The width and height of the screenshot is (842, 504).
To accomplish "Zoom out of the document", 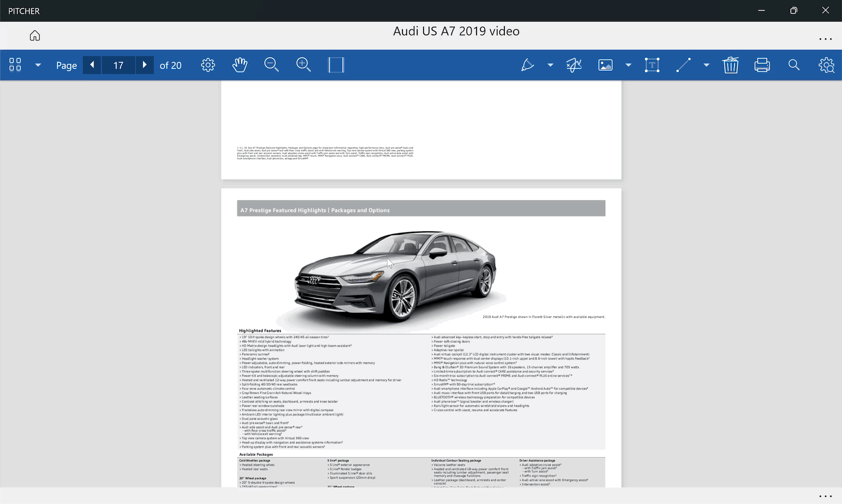I will click(x=272, y=65).
